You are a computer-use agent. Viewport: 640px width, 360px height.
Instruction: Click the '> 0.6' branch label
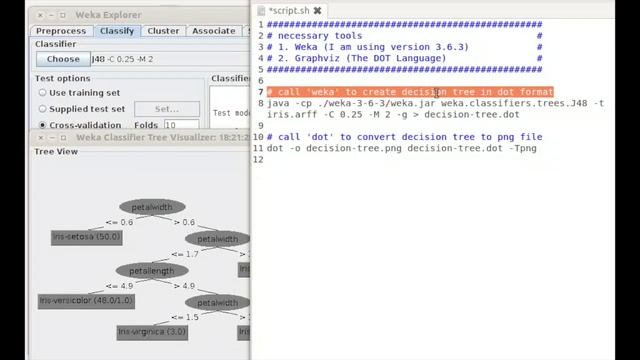point(184,222)
